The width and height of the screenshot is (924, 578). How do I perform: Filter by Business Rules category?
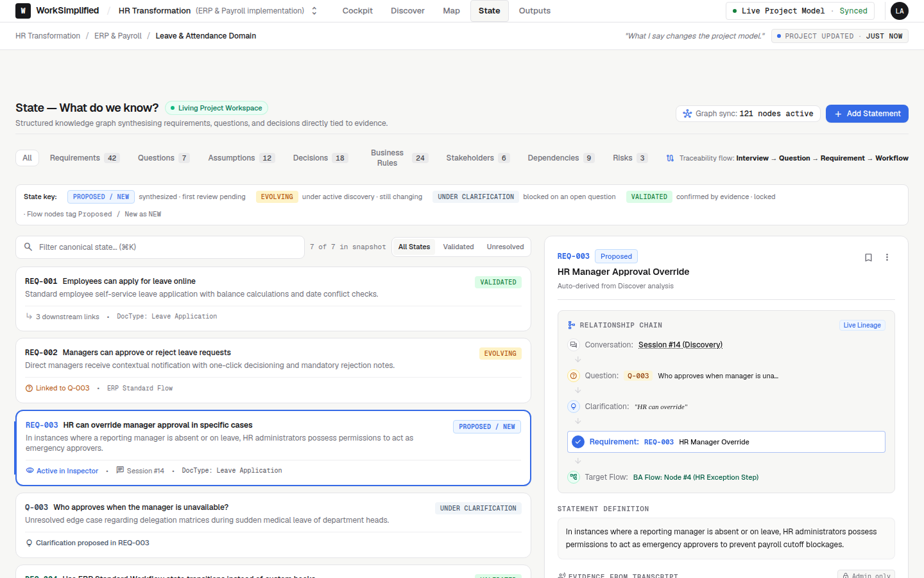pos(396,158)
